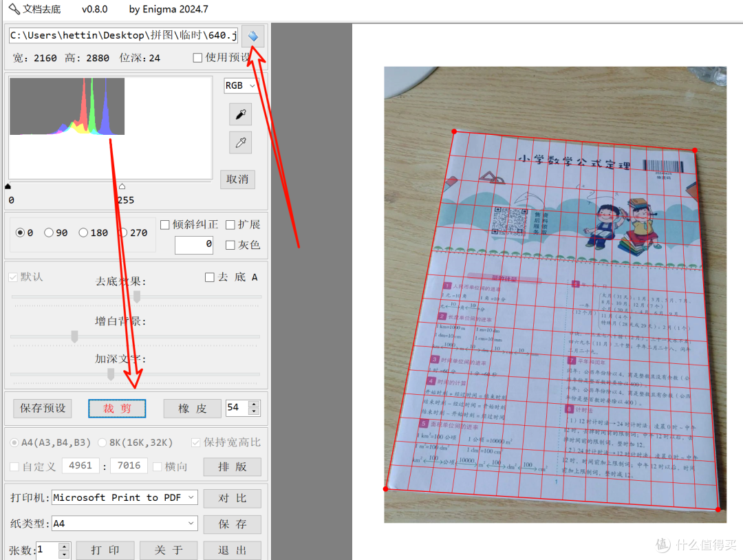This screenshot has height=560, width=743.
Task: Click the histogram display
Action: coord(110,128)
